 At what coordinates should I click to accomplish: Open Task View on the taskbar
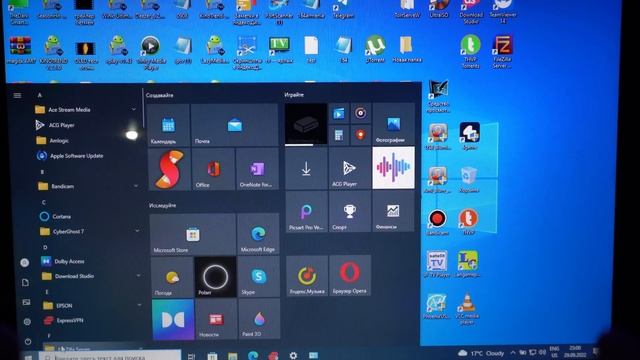pyautogui.click(x=191, y=356)
